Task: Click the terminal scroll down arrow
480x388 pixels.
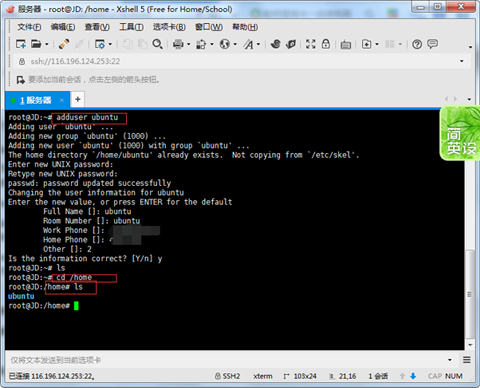Action: [470, 345]
